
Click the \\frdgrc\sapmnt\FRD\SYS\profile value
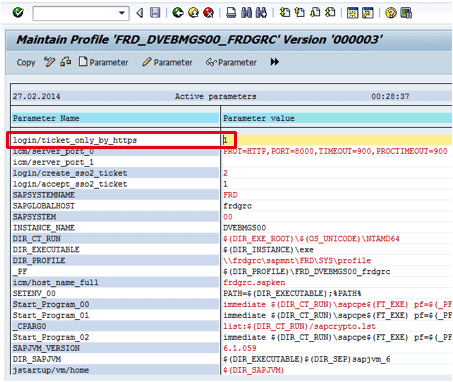tap(297, 261)
